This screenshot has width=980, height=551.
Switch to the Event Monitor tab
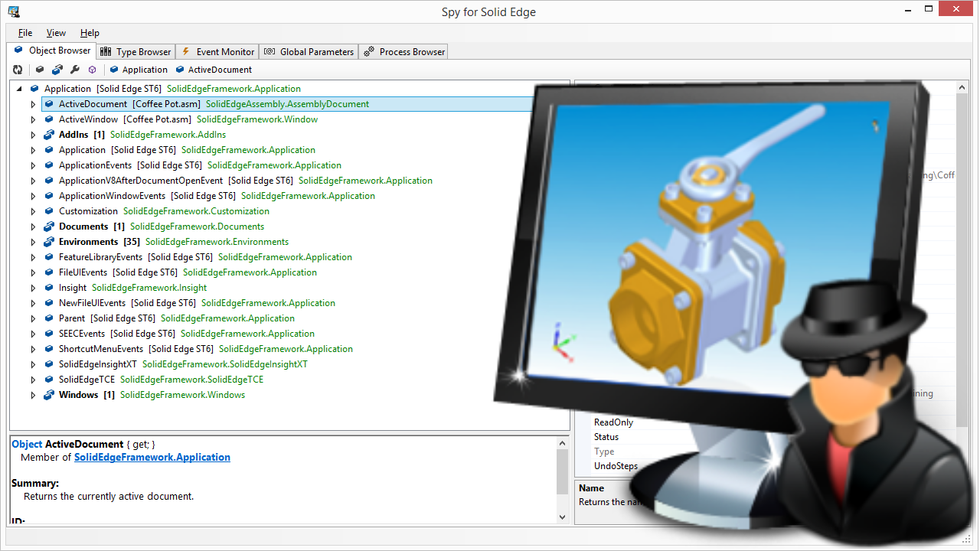click(x=217, y=52)
